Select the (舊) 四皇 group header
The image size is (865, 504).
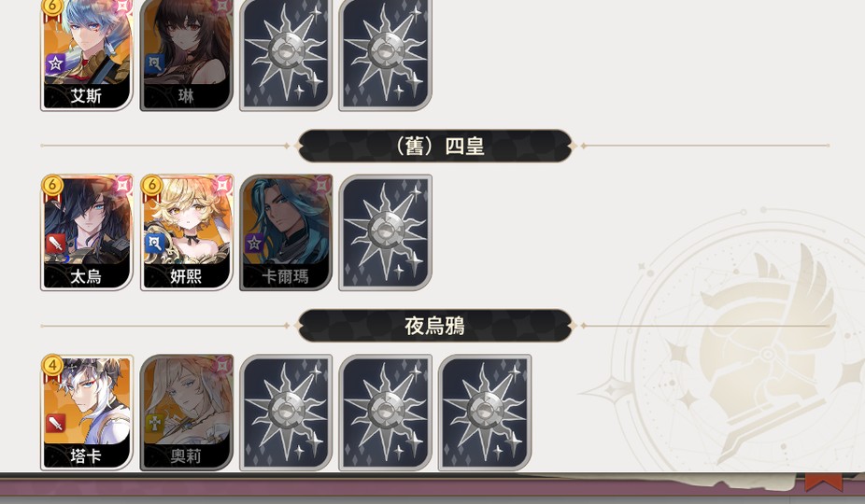tap(434, 146)
